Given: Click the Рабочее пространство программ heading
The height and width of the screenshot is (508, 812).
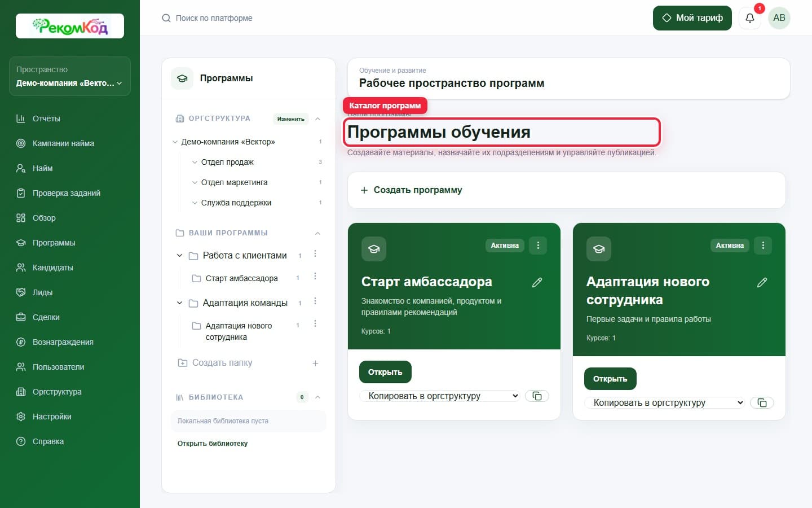Looking at the screenshot, I should click(x=452, y=83).
